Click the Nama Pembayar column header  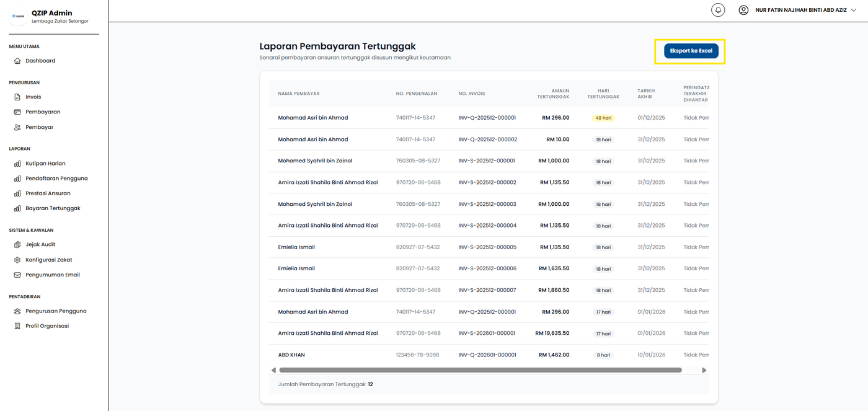click(299, 94)
